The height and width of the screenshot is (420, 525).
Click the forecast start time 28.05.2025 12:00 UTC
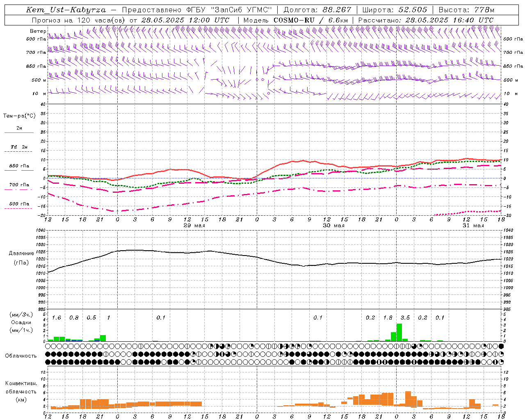[x=185, y=20]
